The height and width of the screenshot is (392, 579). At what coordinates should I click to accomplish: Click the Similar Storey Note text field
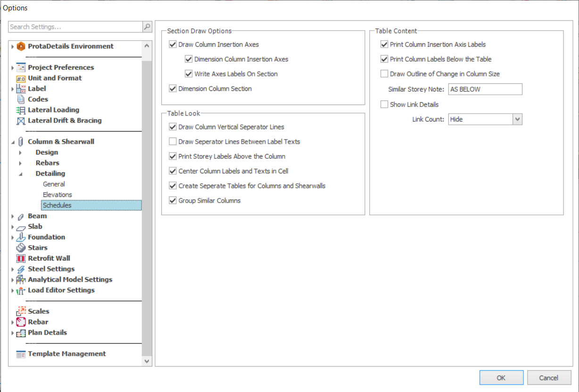485,90
